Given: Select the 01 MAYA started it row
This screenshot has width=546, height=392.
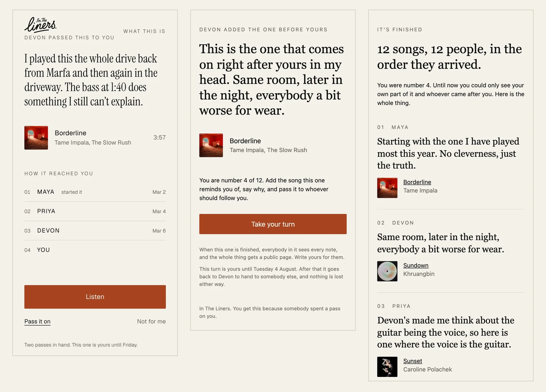Looking at the screenshot, I should click(95, 192).
